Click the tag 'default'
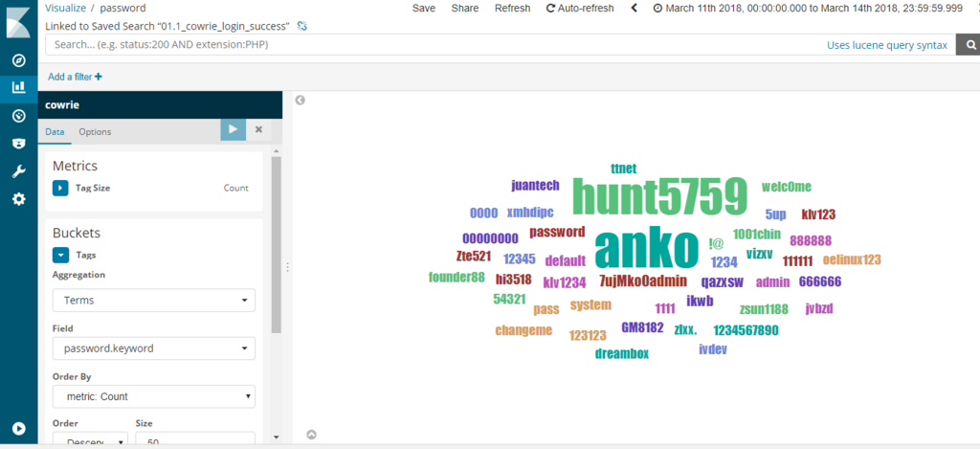 click(566, 260)
